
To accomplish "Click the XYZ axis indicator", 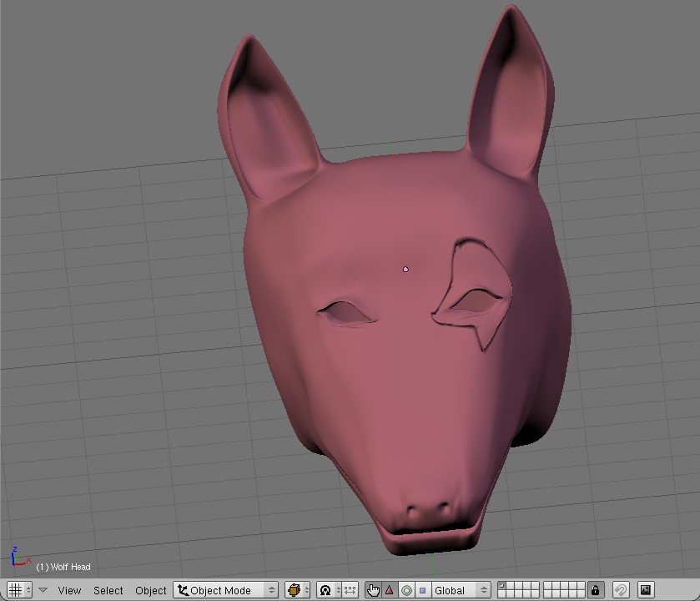I will [21, 557].
